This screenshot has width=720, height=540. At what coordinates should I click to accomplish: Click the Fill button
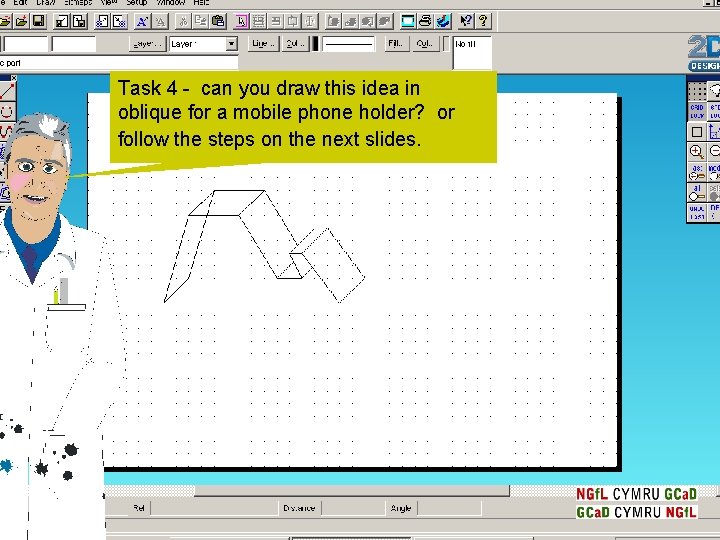pos(396,44)
